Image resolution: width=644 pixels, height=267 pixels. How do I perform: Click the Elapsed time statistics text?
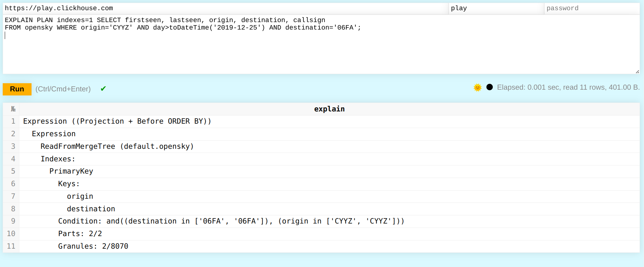point(568,87)
